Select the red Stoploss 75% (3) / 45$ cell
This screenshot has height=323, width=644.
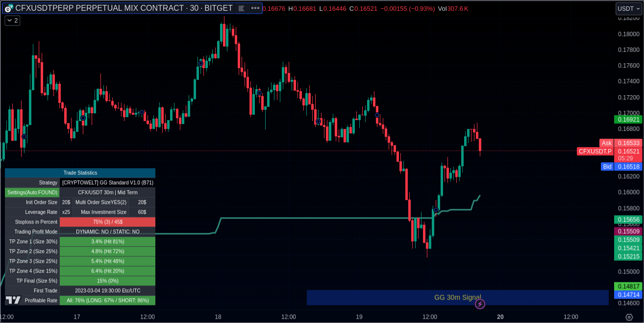[x=107, y=222]
